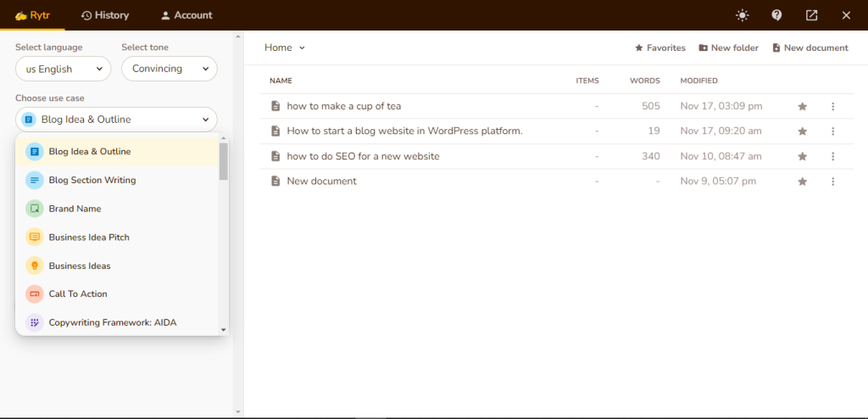
Task: Click the use case list scrollbar thumb
Action: coord(223,161)
